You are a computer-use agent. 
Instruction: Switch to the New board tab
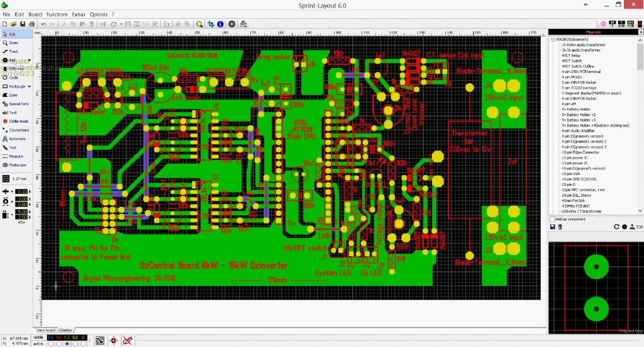[x=46, y=330]
